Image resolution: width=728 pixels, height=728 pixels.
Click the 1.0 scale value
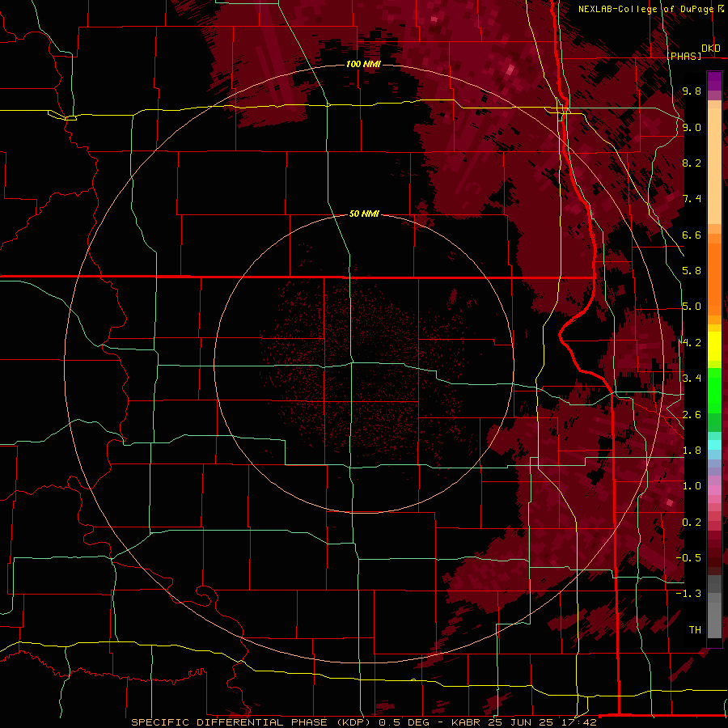point(692,486)
